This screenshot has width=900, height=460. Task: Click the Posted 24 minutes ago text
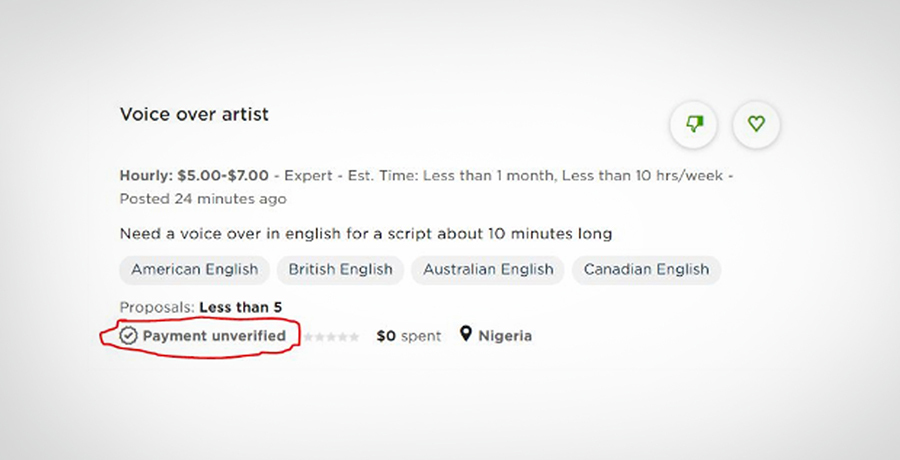pos(203,199)
